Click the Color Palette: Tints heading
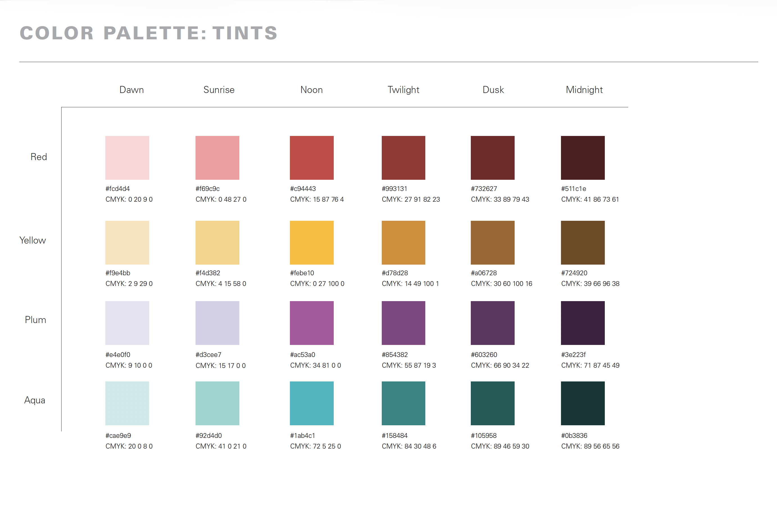 pyautogui.click(x=148, y=33)
